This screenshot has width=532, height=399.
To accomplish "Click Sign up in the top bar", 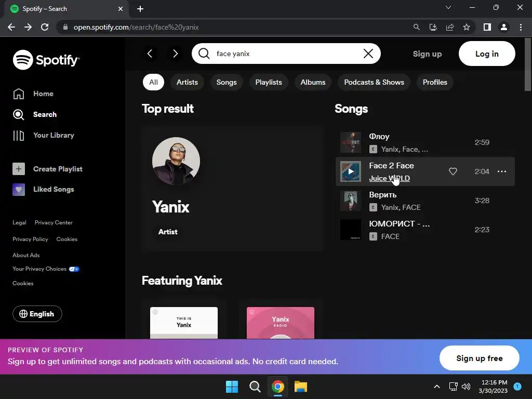I will click(427, 54).
